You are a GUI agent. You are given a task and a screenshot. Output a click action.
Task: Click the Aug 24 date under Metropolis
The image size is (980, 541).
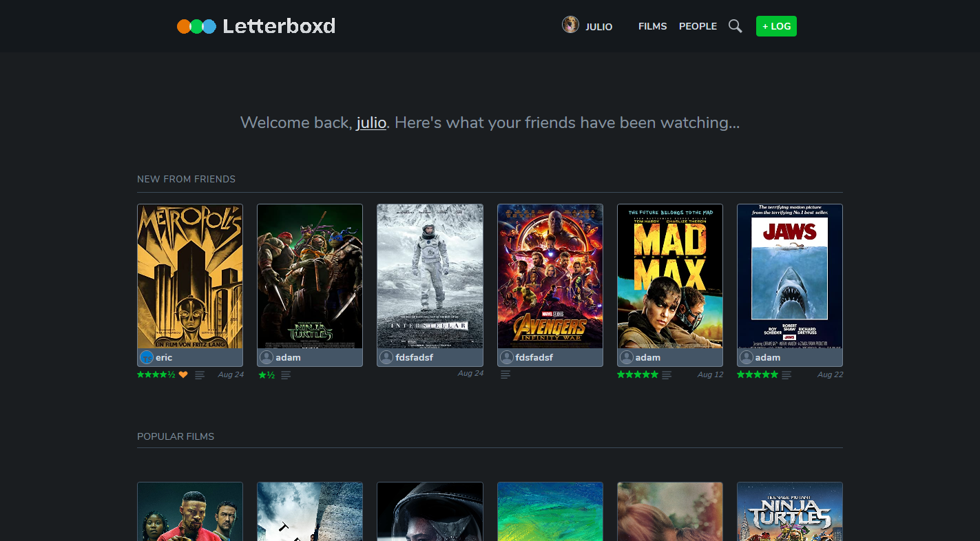[231, 374]
